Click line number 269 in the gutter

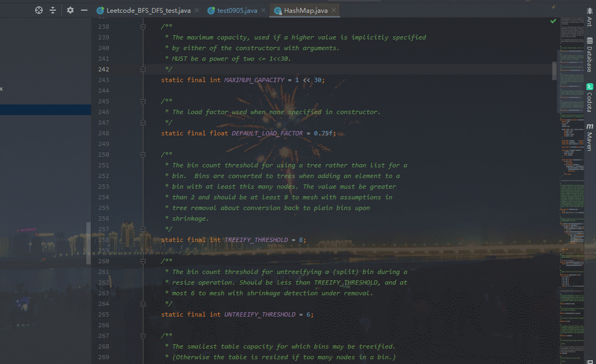coord(103,357)
